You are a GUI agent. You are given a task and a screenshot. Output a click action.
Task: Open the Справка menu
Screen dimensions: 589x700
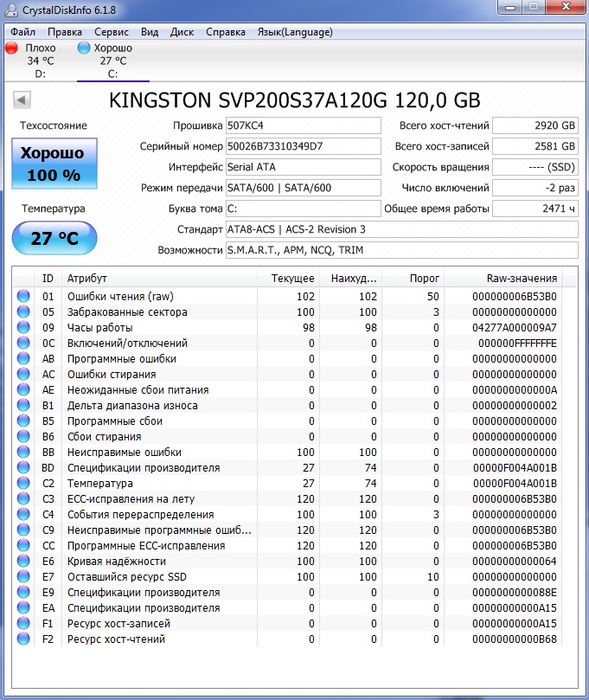(x=226, y=32)
